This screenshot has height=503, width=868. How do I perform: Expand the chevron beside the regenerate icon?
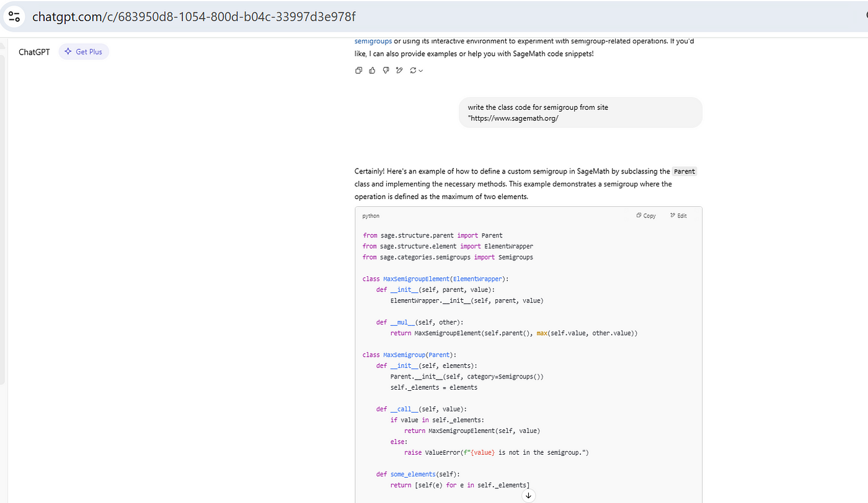[x=421, y=71]
